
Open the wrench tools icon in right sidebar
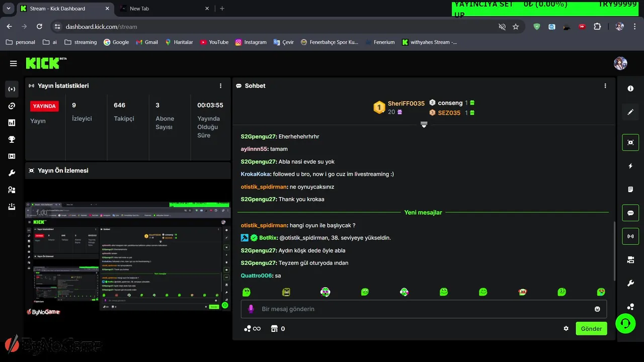tap(630, 283)
